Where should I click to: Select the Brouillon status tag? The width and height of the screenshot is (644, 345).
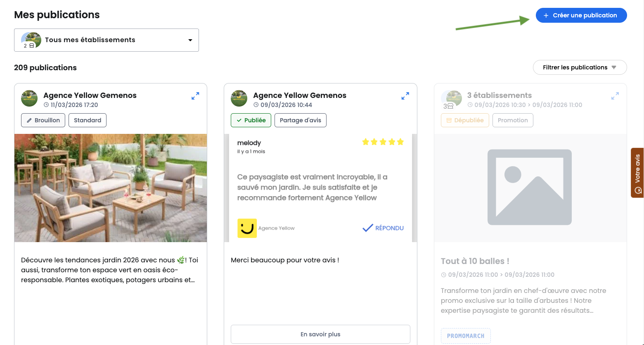(43, 120)
